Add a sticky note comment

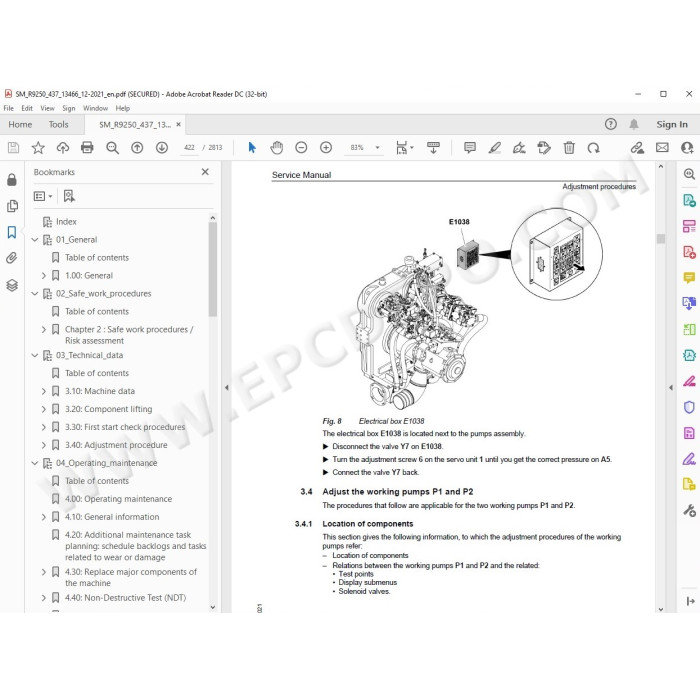[470, 148]
